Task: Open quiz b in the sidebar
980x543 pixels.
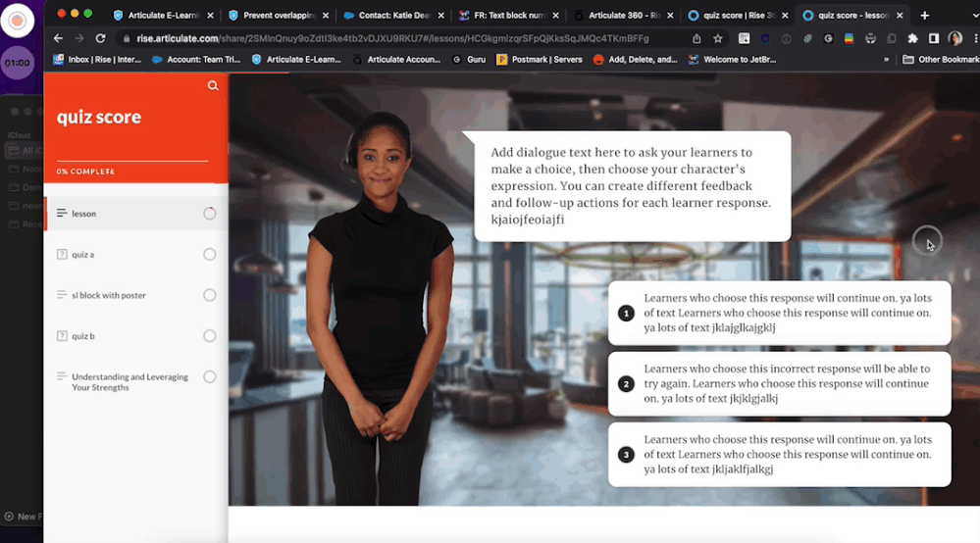Action: pos(136,336)
